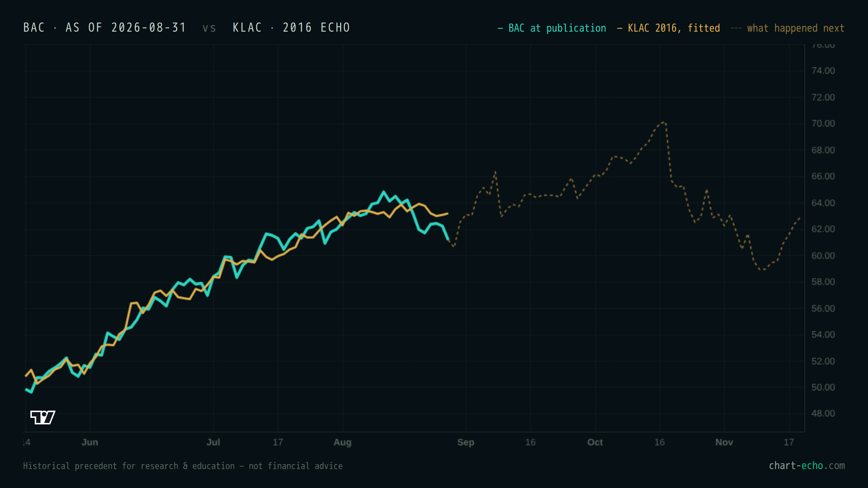Click the 60.00 price axis label
The image size is (868, 488).
(x=823, y=256)
